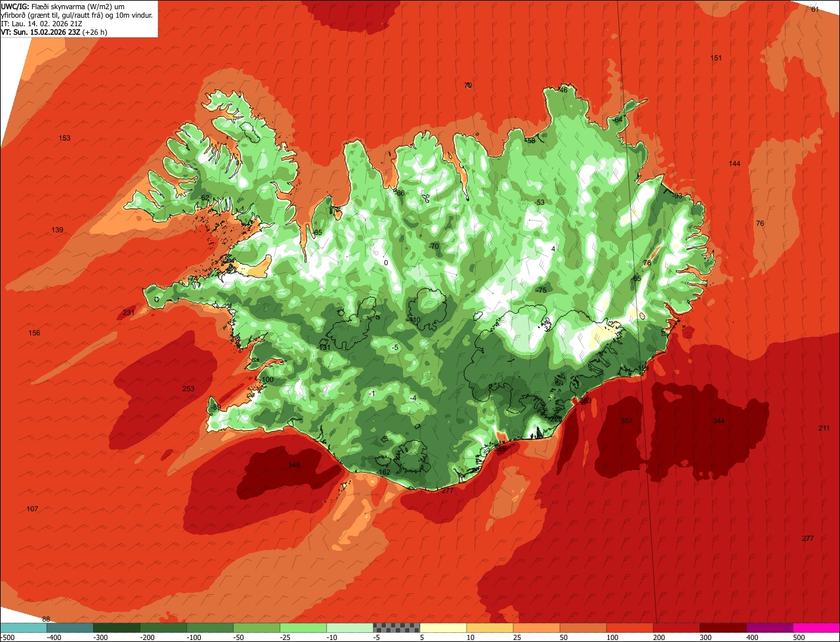Click the map value '231' west of Snæfellsnes
Screen dimensions: 840x642
[129, 312]
